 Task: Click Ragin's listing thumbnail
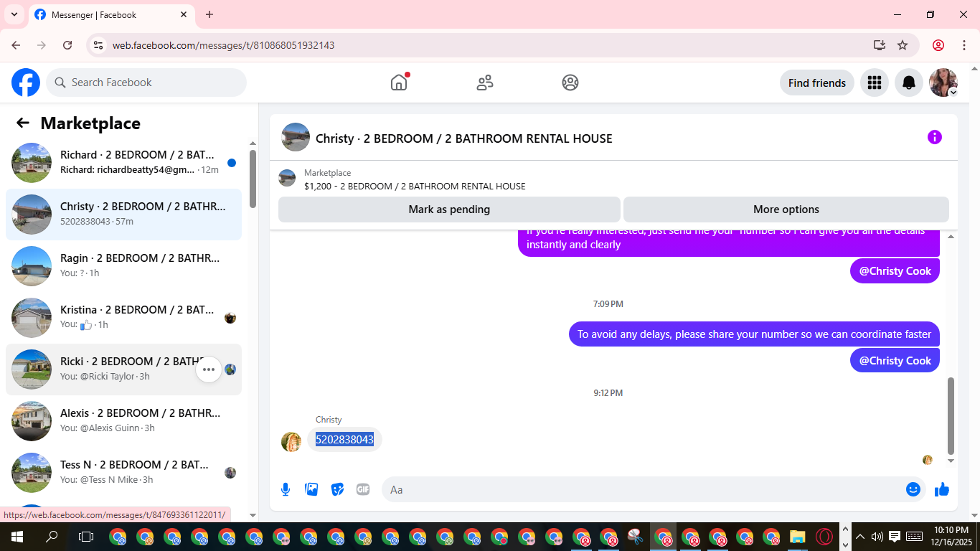tap(32, 266)
